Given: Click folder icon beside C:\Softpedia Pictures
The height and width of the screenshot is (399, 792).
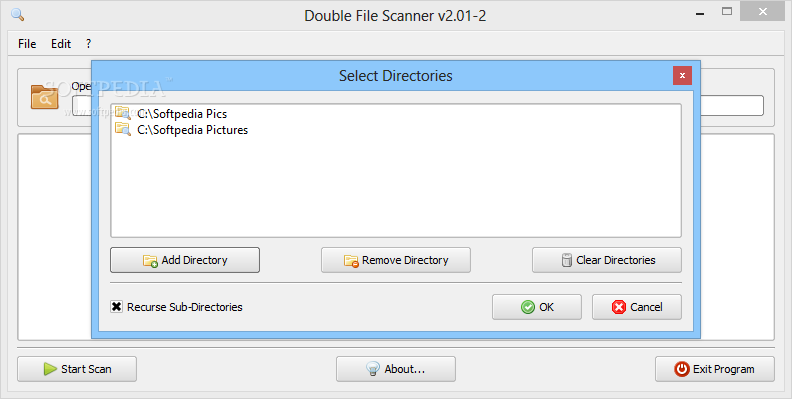Looking at the screenshot, I should tap(123, 129).
